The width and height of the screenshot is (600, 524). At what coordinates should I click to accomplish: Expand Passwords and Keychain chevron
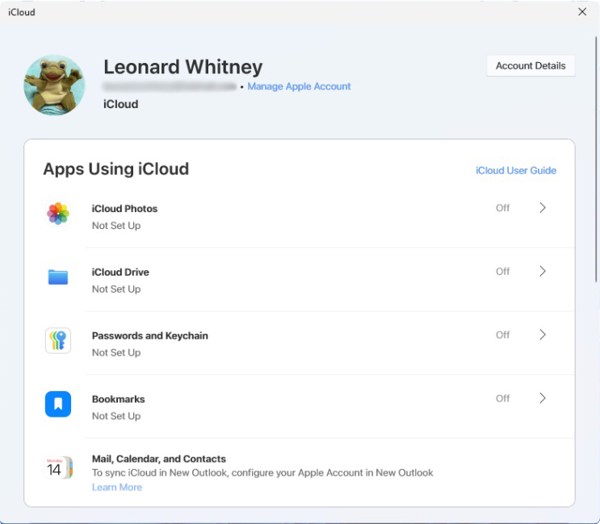[x=543, y=335]
